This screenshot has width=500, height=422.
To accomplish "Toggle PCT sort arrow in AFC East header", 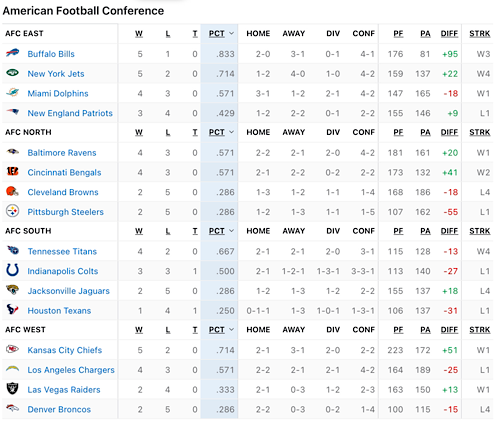I will [232, 33].
